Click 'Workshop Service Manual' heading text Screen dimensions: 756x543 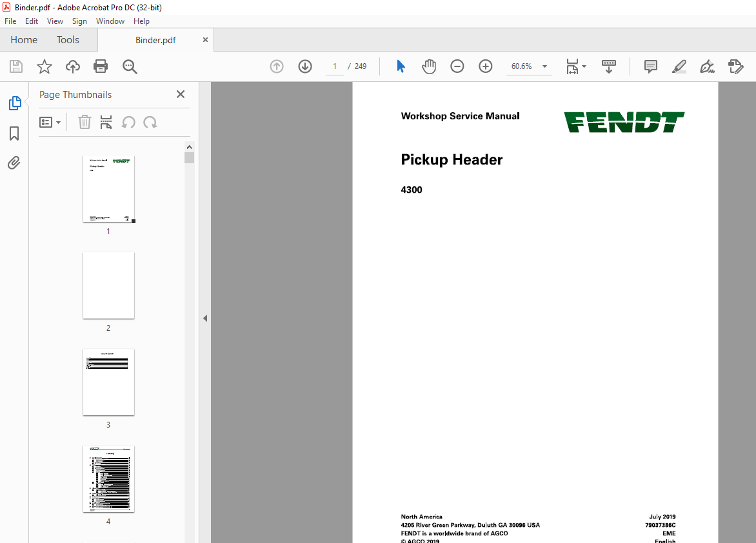click(460, 116)
